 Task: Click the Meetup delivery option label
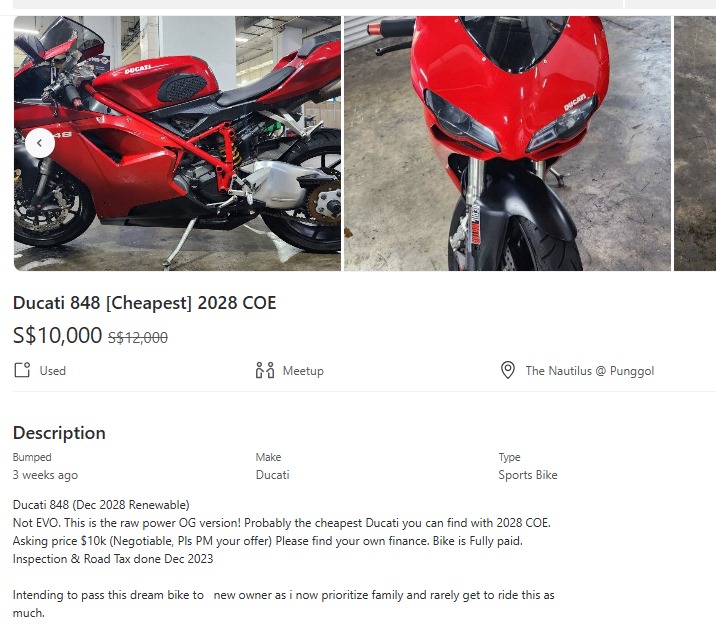coord(303,371)
